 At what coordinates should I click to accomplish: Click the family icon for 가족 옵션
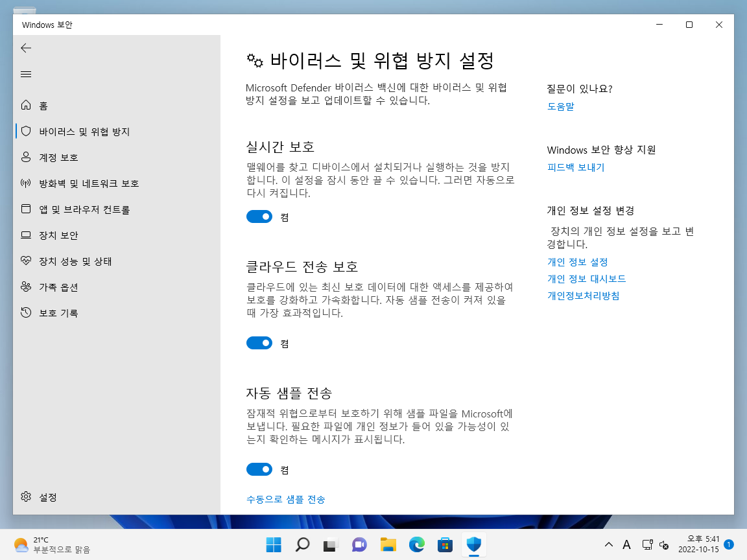click(26, 286)
